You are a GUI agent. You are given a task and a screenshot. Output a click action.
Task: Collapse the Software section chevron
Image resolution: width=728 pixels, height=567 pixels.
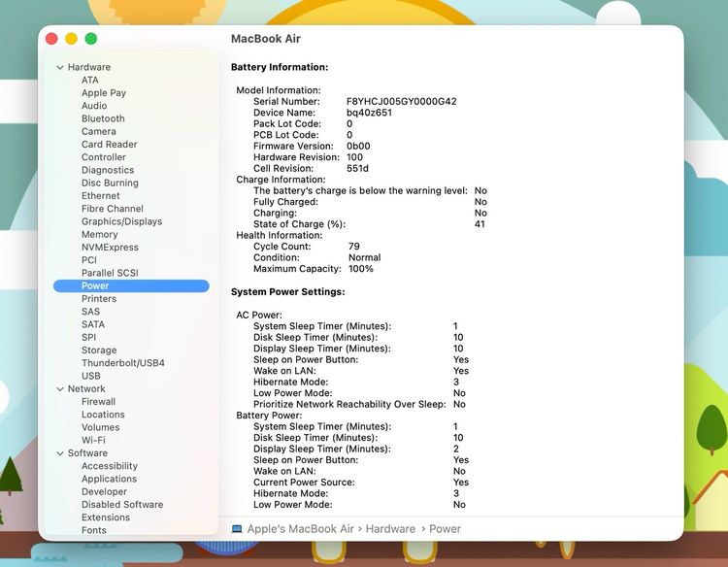click(60, 453)
